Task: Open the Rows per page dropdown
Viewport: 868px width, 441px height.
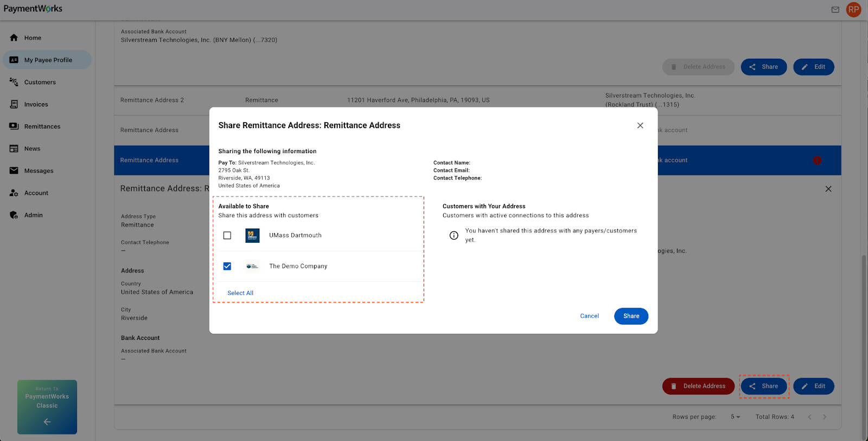Action: tap(735, 417)
